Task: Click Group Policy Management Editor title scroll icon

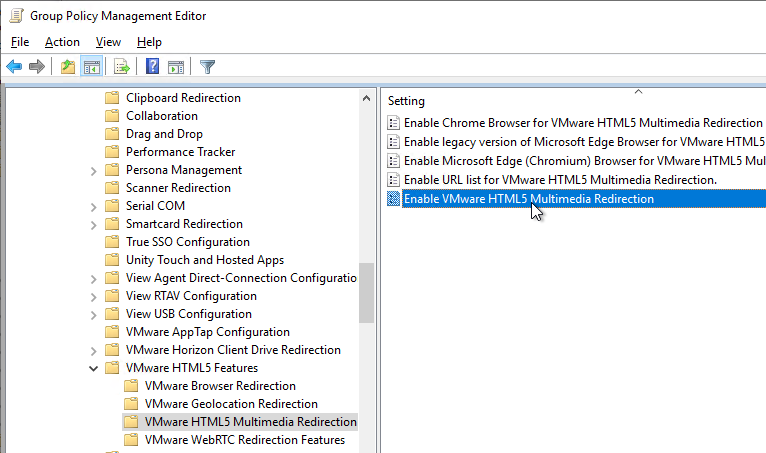Action: coord(17,16)
